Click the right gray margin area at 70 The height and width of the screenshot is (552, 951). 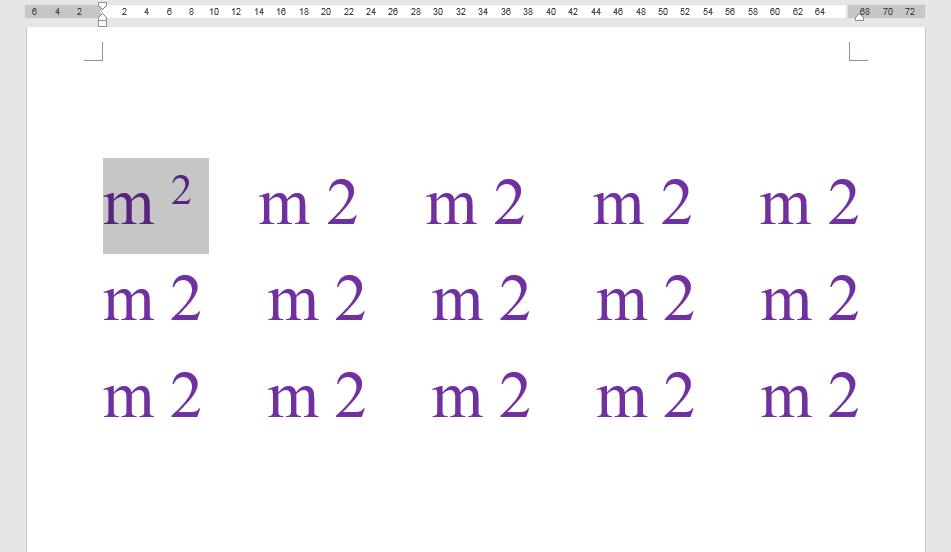tap(887, 12)
